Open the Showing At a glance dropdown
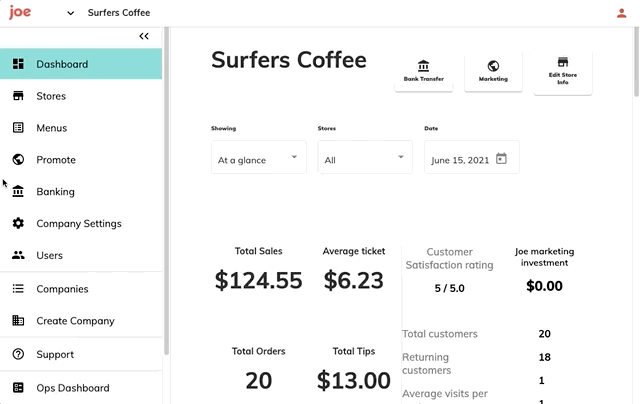Image resolution: width=640 pixels, height=404 pixels. 259,158
